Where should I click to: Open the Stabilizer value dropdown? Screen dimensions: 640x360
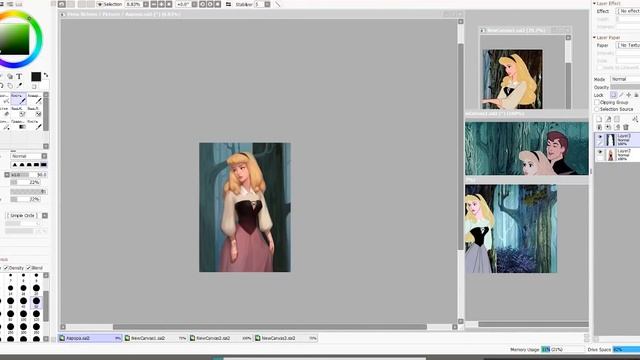267,4
